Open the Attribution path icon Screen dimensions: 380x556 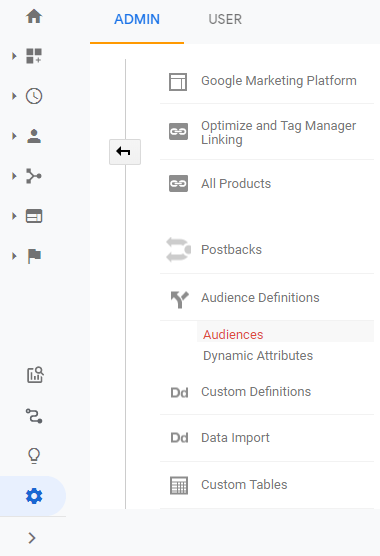point(34,416)
